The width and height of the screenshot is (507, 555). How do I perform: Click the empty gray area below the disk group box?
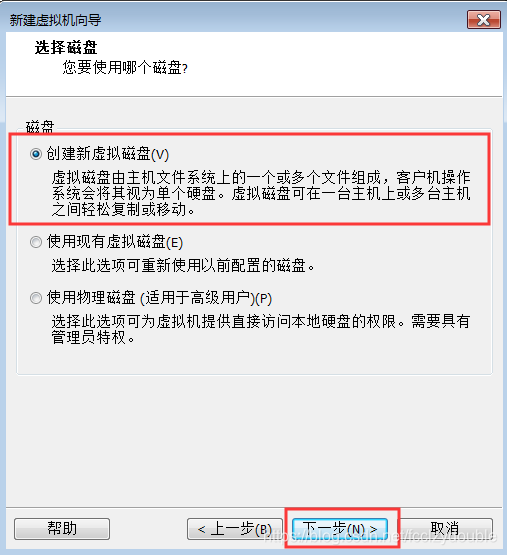click(254, 439)
